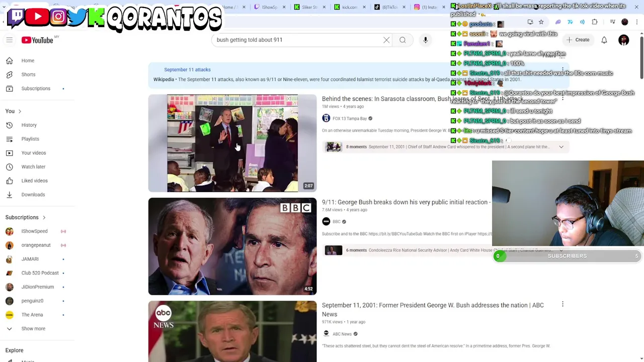Click the browser profile avatar in the toolbar
Image resolution: width=644 pixels, height=362 pixels.
(x=625, y=22)
